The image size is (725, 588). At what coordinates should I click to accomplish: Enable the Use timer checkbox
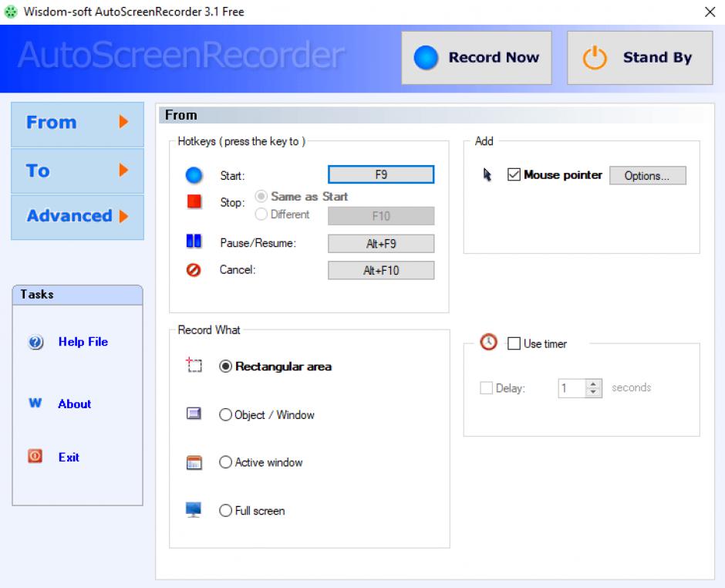[514, 343]
